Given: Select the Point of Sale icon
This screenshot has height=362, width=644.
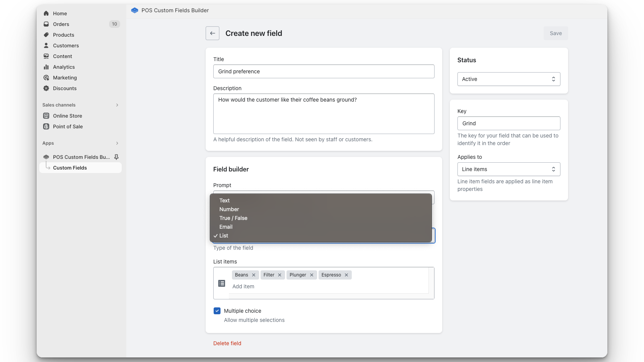Looking at the screenshot, I should pos(46,126).
